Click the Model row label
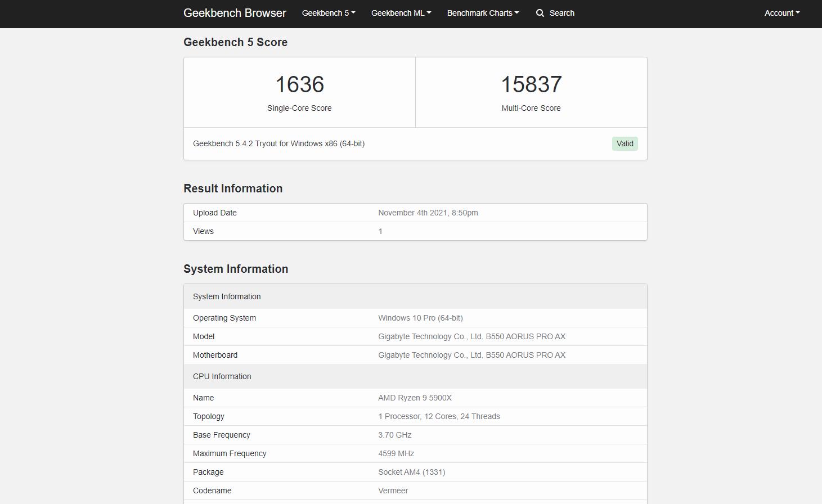The image size is (822, 504). coord(204,336)
